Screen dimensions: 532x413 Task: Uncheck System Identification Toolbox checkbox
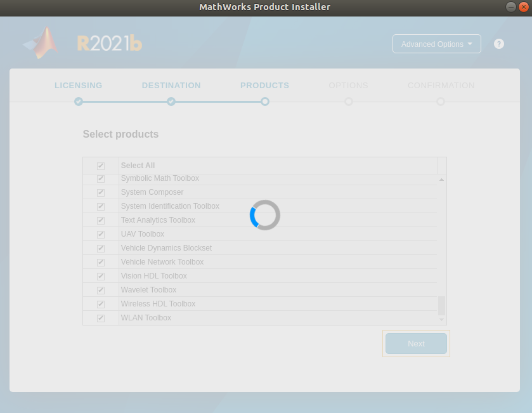101,207
